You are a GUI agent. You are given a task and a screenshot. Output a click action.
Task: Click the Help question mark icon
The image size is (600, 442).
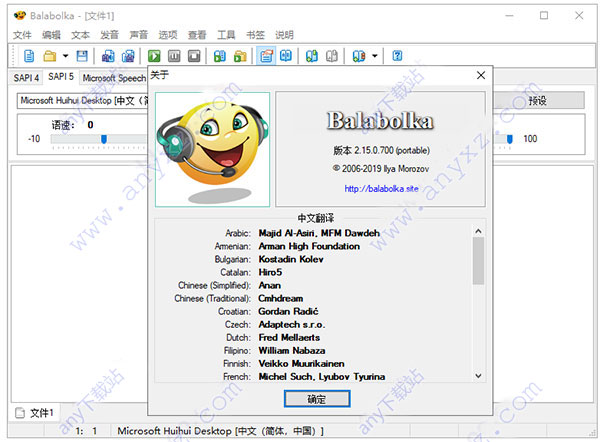click(x=398, y=56)
